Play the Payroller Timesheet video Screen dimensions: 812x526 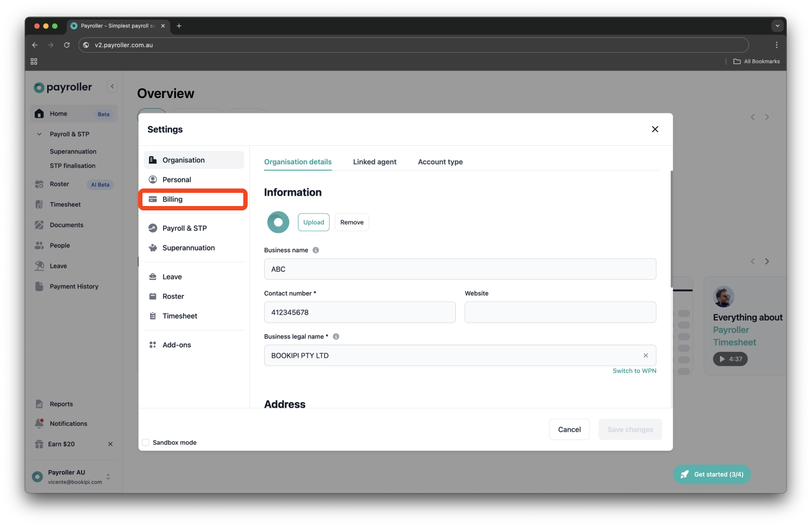(x=730, y=359)
